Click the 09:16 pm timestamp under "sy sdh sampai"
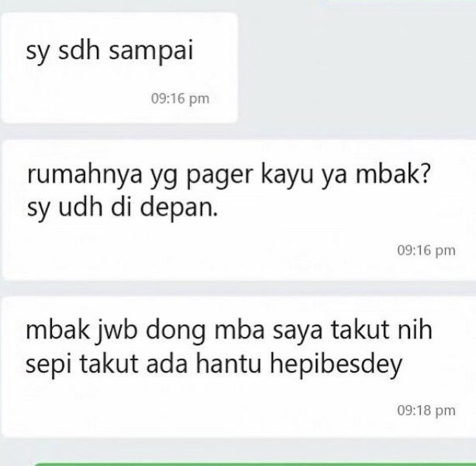Viewport: 476px width, 466px height. (180, 99)
